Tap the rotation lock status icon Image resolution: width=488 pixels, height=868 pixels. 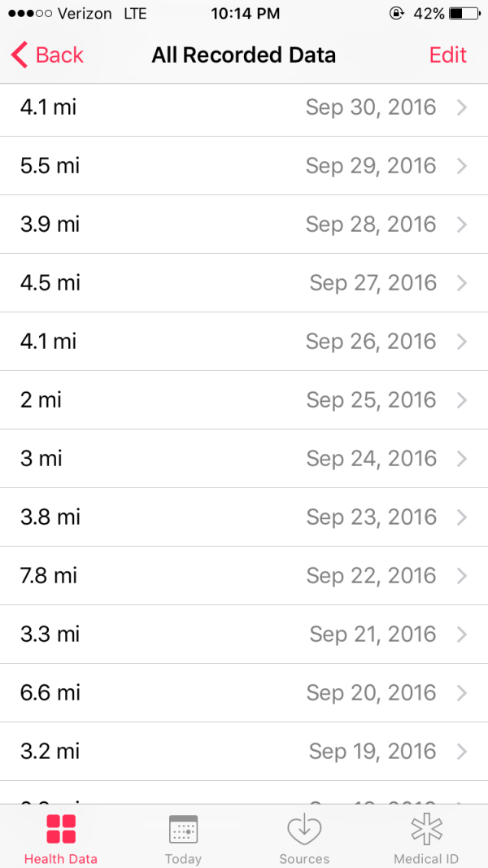click(x=397, y=14)
